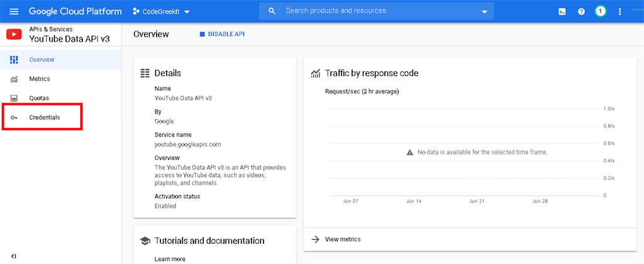Click the project hexagon icon beside CodeGreekIt
The image size is (644, 264).
[136, 11]
